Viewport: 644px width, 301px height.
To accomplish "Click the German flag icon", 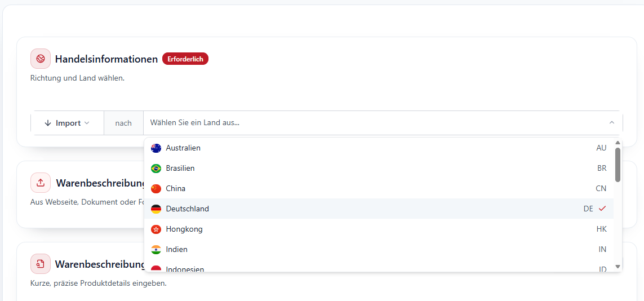I will [156, 209].
